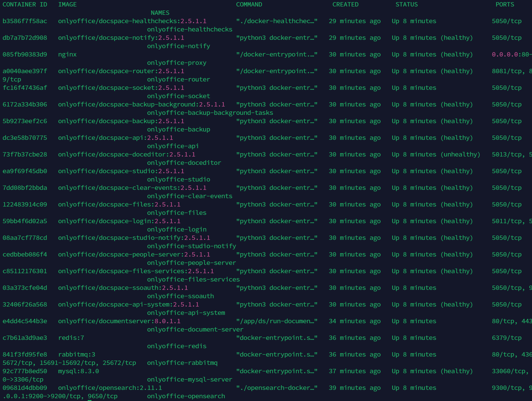Image resolution: width=532 pixels, height=401 pixels.
Task: Click container ID 122483914c09
Action: pos(25,204)
